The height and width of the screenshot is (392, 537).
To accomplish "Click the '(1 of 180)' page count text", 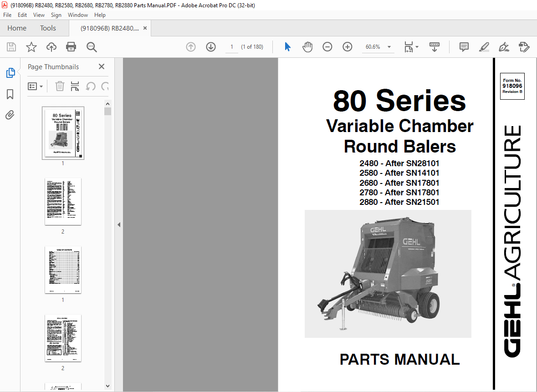I will (252, 47).
